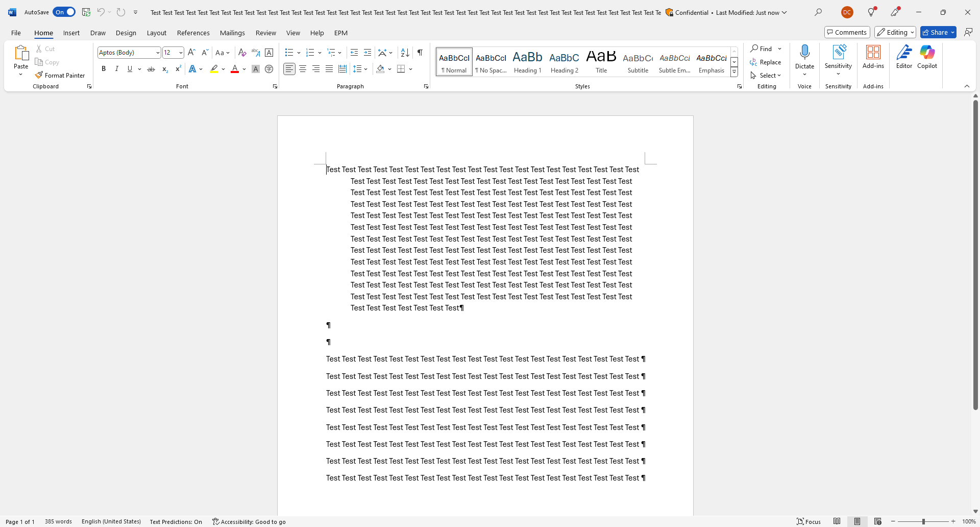Apply Subscript formatting
980x527 pixels.
164,69
